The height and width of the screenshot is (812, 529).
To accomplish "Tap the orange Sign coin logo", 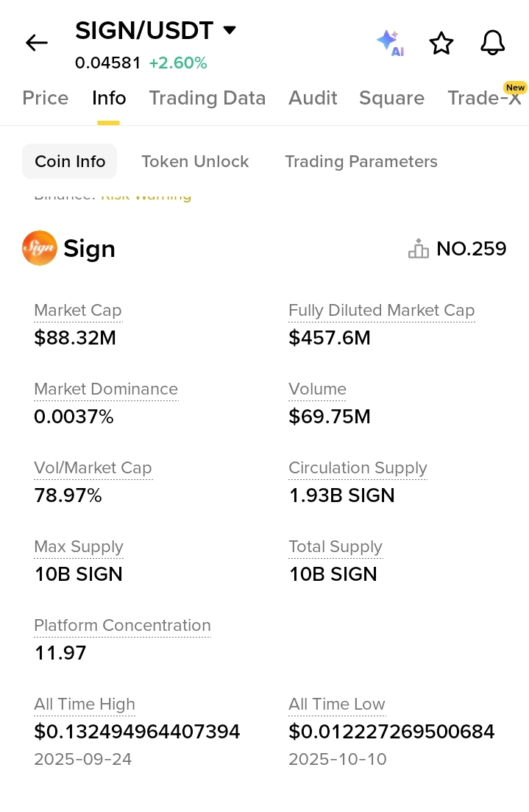I will [x=39, y=248].
